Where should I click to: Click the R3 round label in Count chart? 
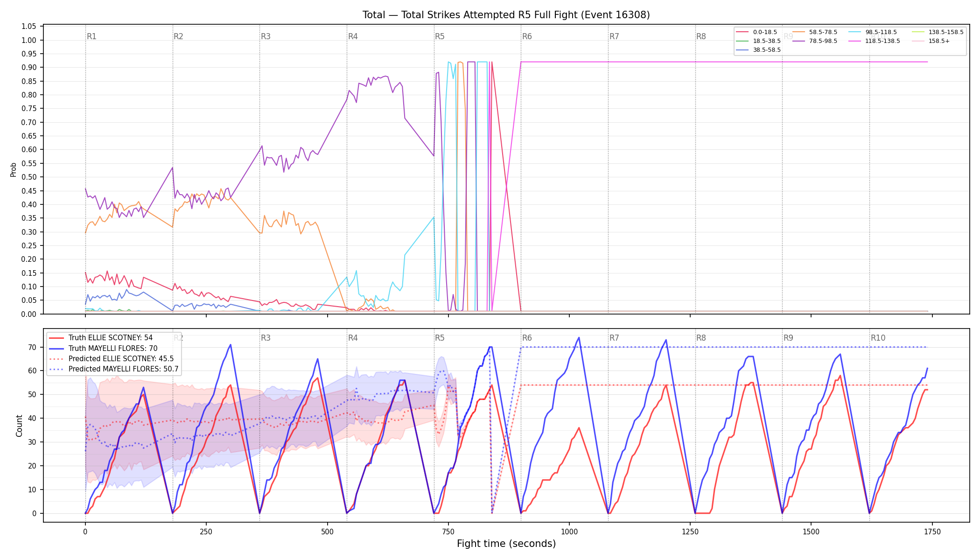click(266, 338)
